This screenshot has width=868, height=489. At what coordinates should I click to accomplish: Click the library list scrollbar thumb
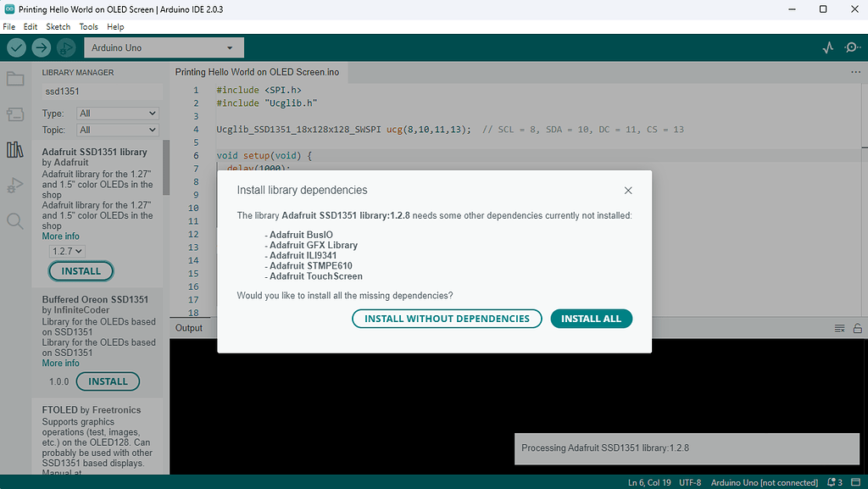[x=166, y=168]
